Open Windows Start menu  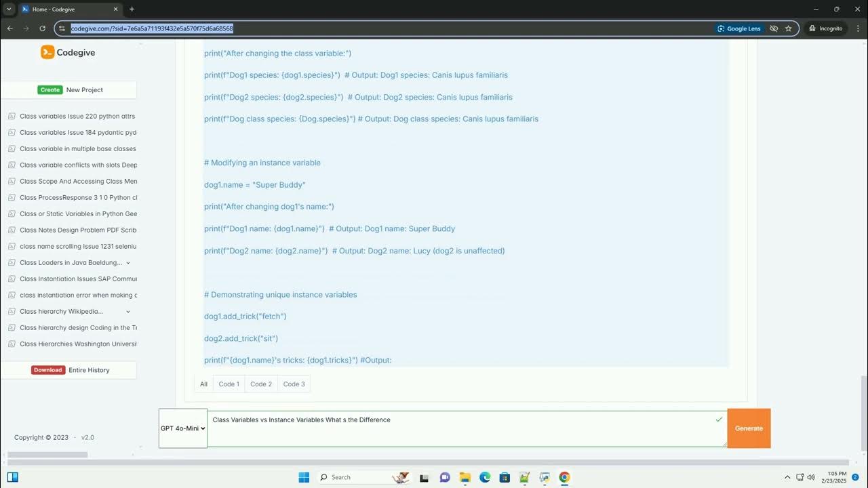click(x=304, y=477)
